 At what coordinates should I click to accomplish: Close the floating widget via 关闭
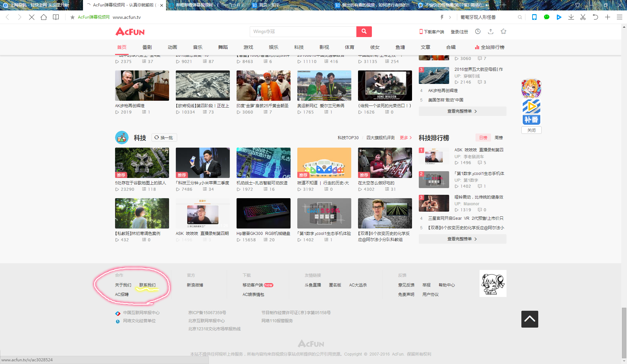click(531, 130)
